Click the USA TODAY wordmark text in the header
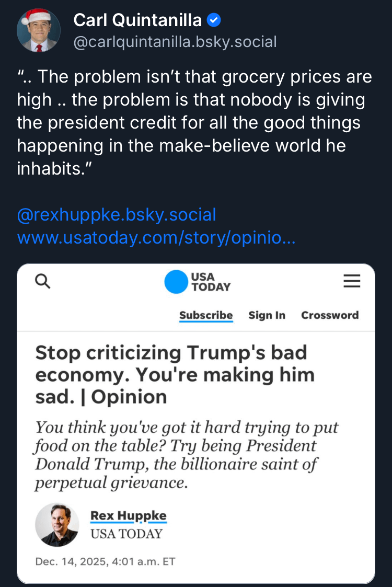392x587 pixels. 211,282
